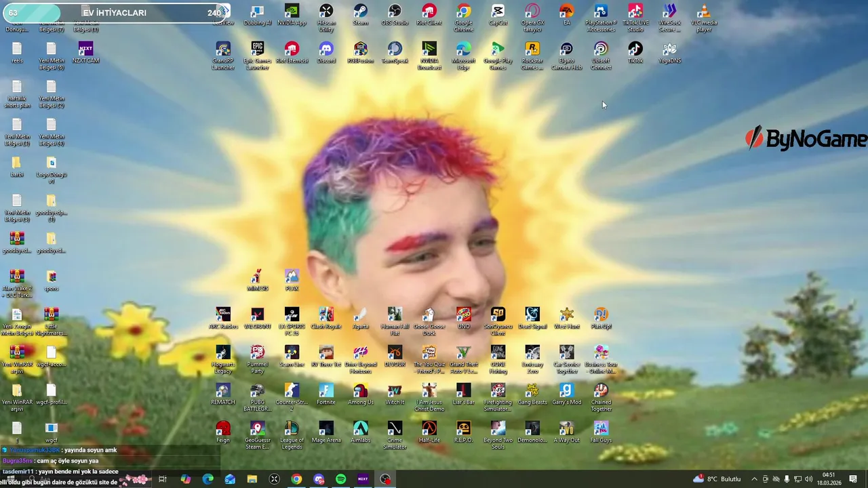This screenshot has width=868, height=488.
Task: Launch OBS Studio from the desktop
Action: (395, 15)
